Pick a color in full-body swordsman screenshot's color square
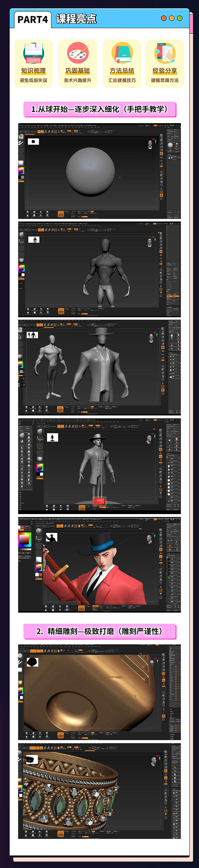199x868 pixels. click(x=40, y=467)
